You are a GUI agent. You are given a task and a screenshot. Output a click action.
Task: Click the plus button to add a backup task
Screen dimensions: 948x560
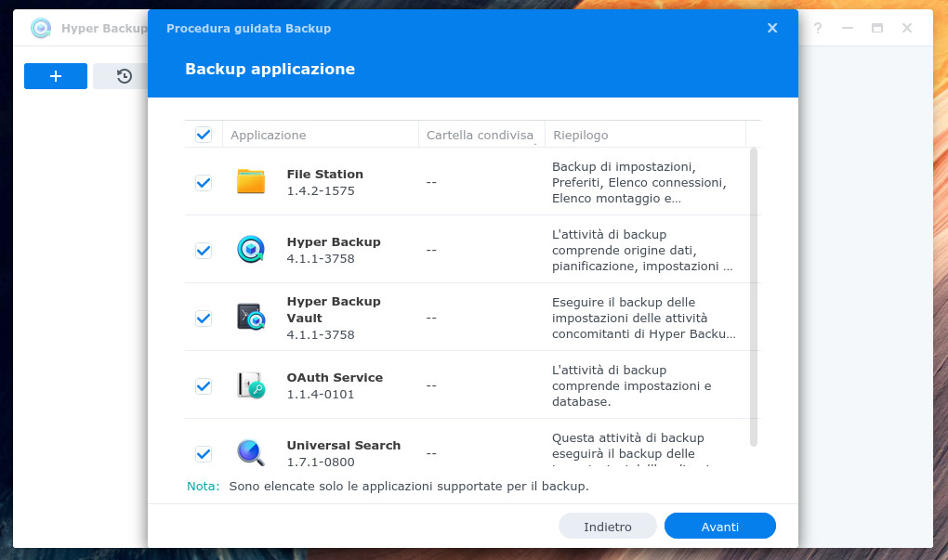click(x=56, y=76)
